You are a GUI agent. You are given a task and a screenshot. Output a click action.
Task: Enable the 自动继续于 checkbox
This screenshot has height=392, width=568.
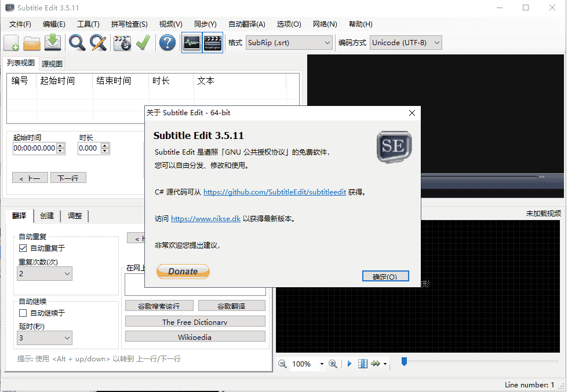(23, 313)
